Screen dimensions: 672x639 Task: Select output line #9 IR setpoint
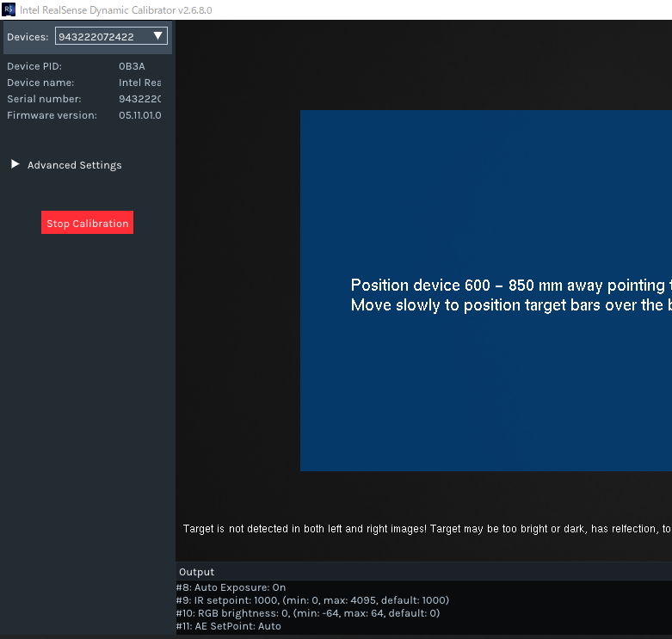point(312,600)
